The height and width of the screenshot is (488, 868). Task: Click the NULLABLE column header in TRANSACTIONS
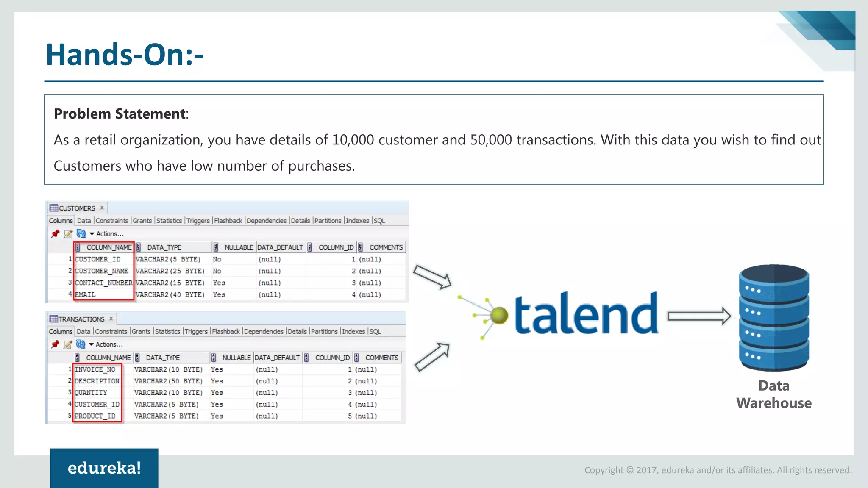(x=236, y=358)
